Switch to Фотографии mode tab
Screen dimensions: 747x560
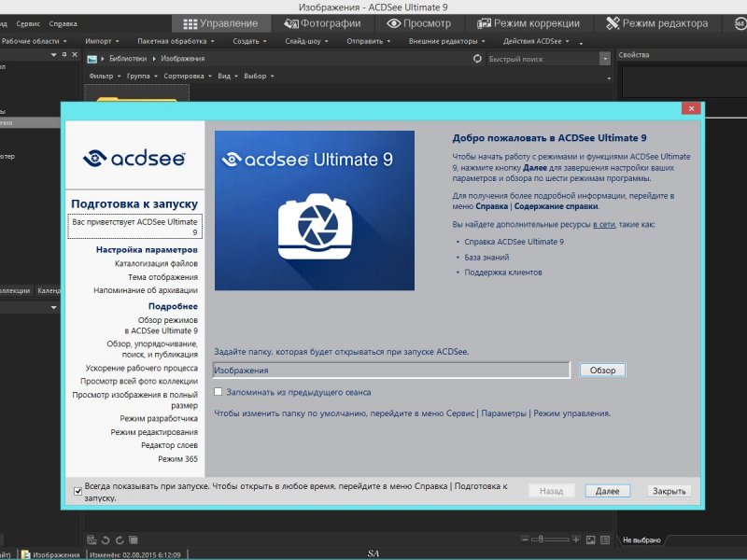[x=322, y=23]
